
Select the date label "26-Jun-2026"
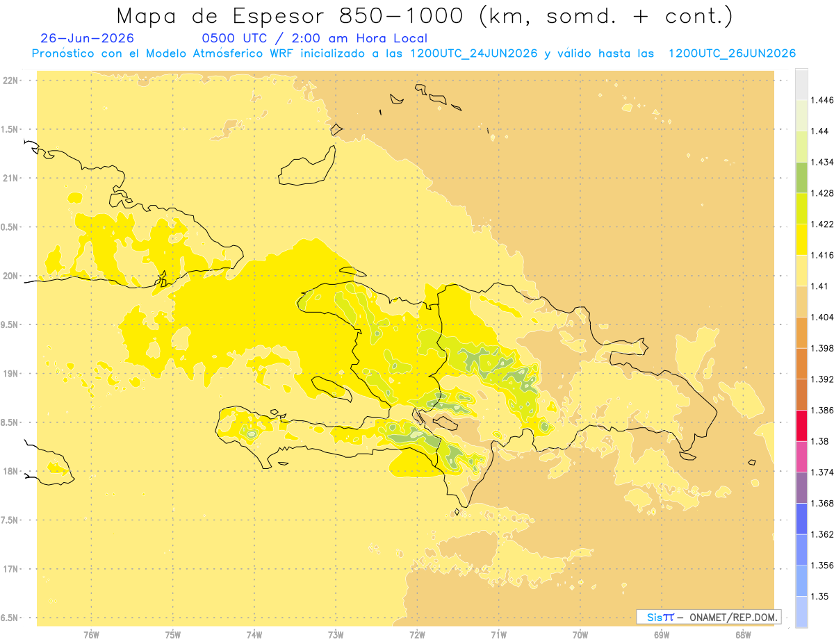[88, 39]
